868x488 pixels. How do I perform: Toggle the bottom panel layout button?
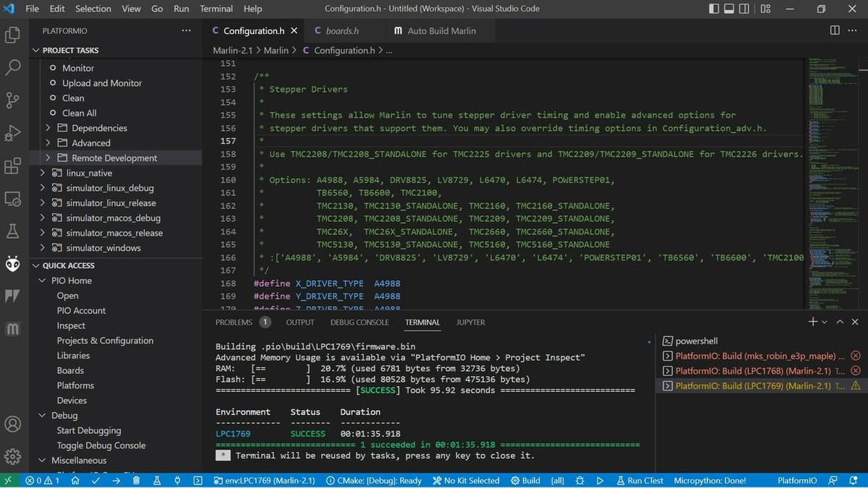point(730,9)
